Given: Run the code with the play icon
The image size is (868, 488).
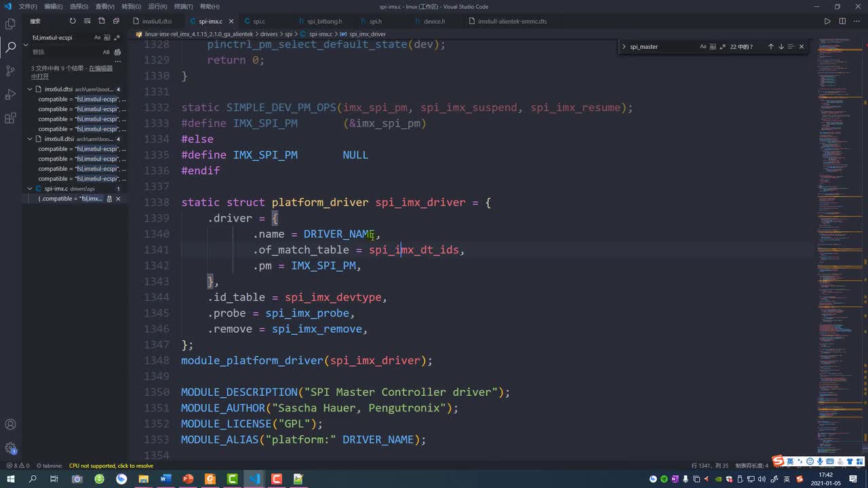Looking at the screenshot, I should coord(827,21).
